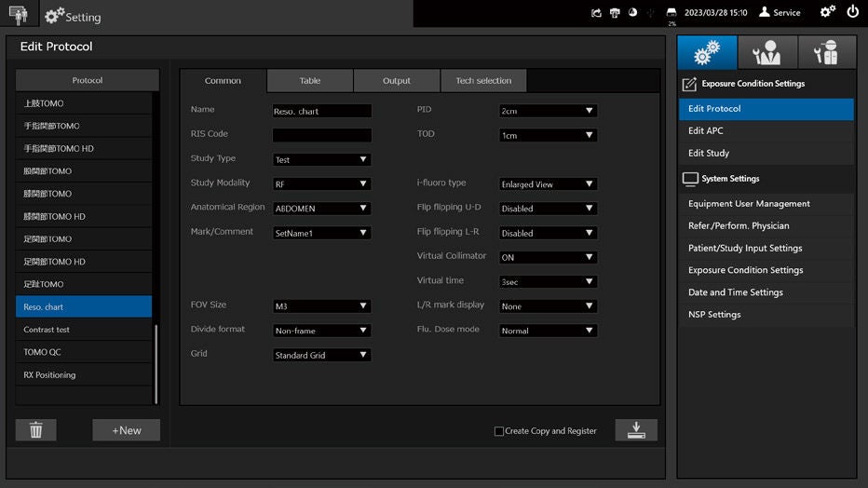Open the Study Modality dropdown

321,183
